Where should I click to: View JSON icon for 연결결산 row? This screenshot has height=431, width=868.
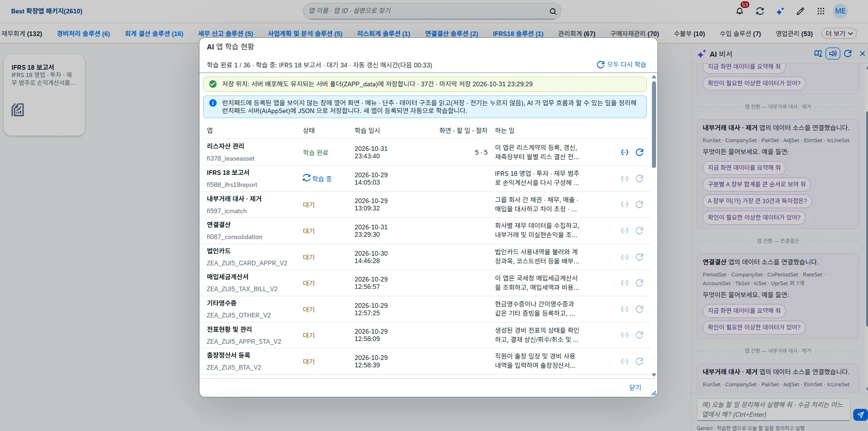coord(625,231)
